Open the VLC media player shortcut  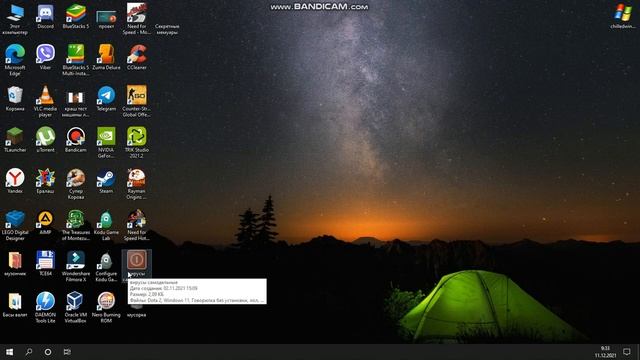45,101
